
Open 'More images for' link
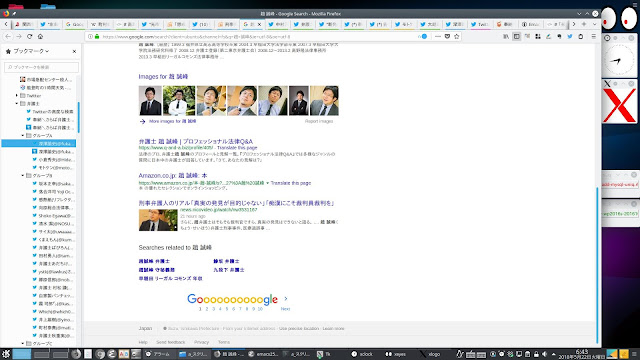(172, 121)
